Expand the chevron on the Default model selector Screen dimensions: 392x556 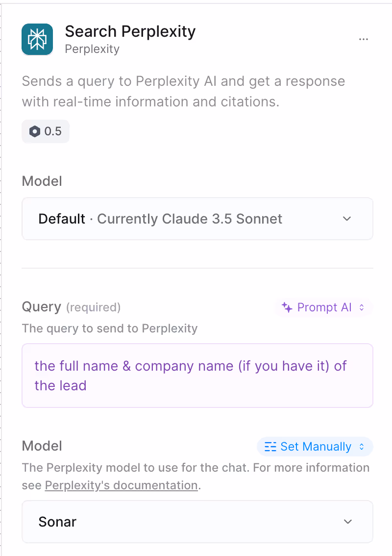[347, 219]
